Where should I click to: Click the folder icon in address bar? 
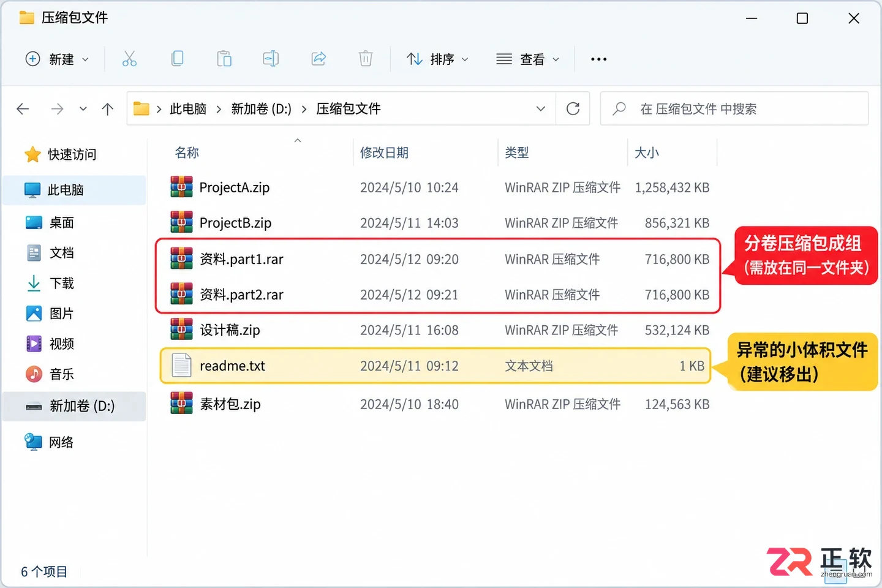tap(141, 108)
